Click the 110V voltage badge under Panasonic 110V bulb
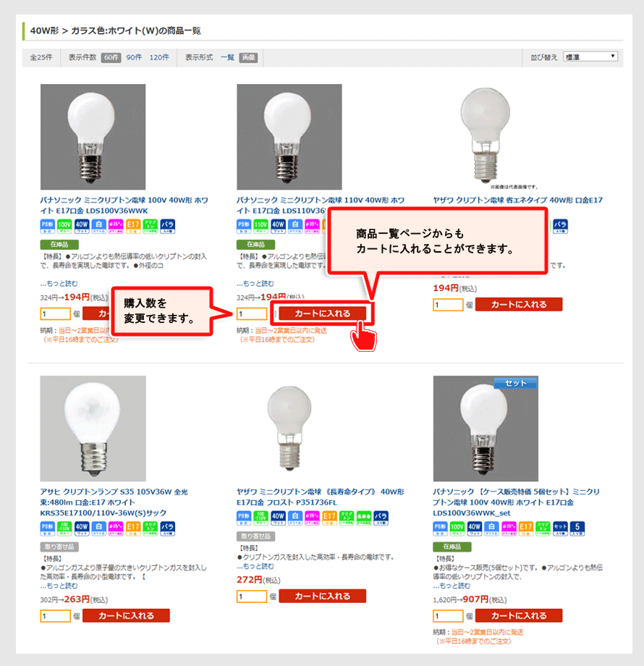 pyautogui.click(x=260, y=226)
